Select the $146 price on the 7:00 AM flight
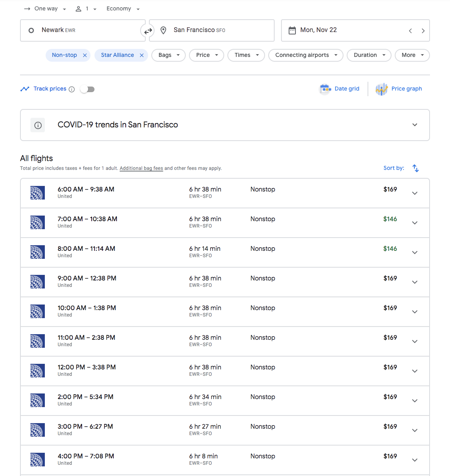The width and height of the screenshot is (450, 476). pyautogui.click(x=390, y=219)
